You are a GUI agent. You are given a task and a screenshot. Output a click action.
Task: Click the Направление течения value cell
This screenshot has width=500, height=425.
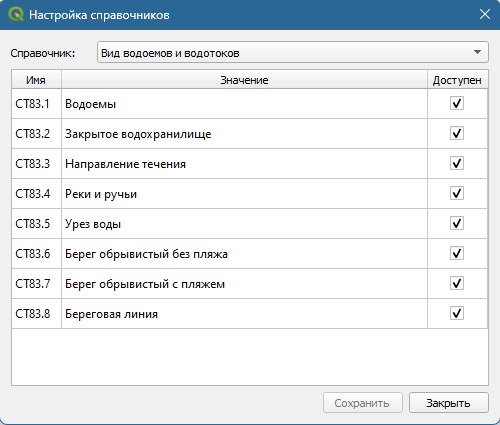click(244, 164)
